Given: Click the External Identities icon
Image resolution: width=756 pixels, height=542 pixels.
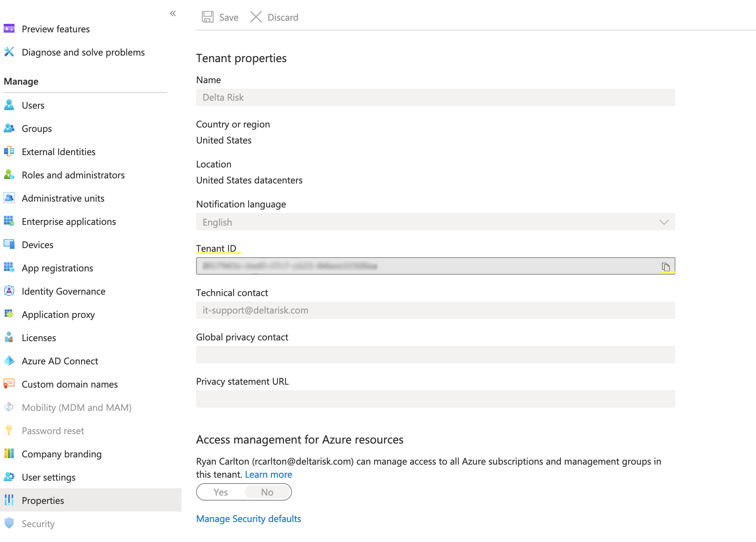Looking at the screenshot, I should tap(9, 151).
